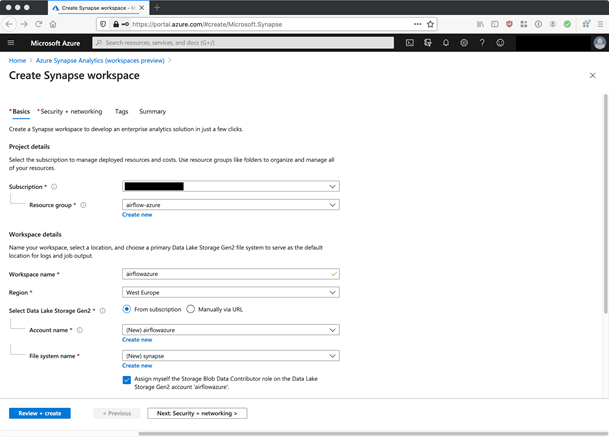The image size is (609, 437).
Task: Click the help question mark icon
Action: pos(482,43)
